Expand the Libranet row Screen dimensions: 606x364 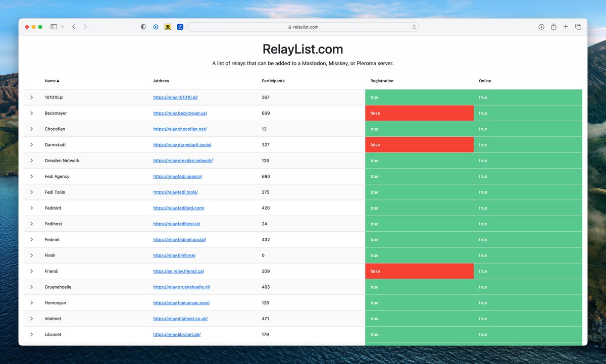31,335
